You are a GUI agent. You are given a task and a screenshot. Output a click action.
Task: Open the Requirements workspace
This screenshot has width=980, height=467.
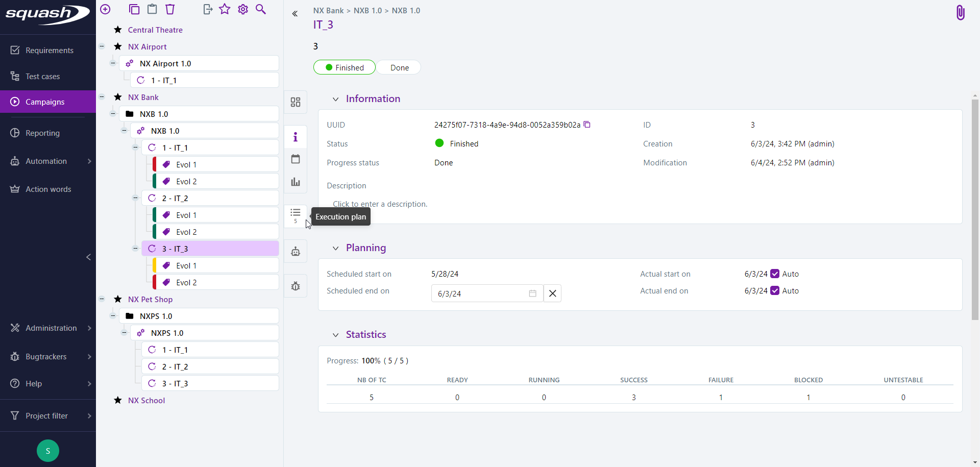pos(48,50)
